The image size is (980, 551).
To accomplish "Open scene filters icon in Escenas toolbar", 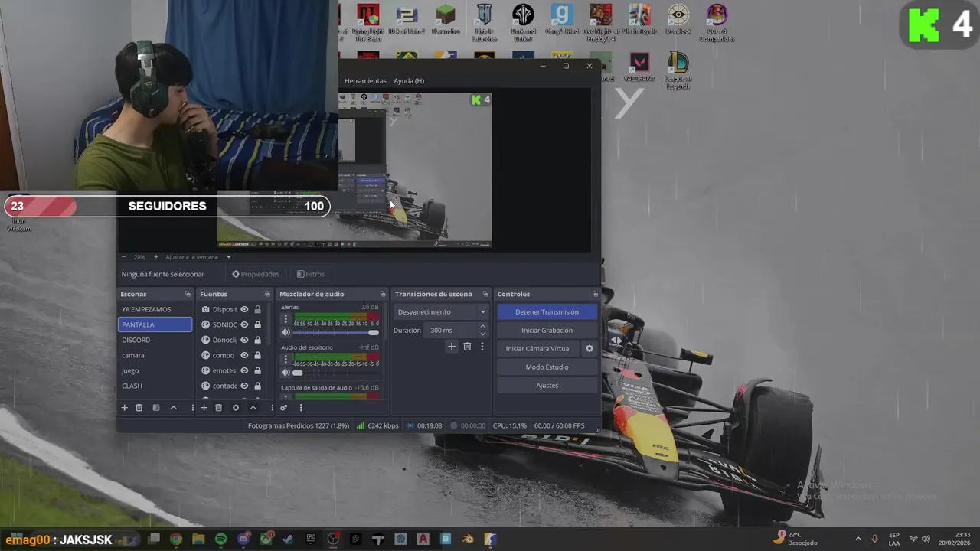I will click(156, 408).
